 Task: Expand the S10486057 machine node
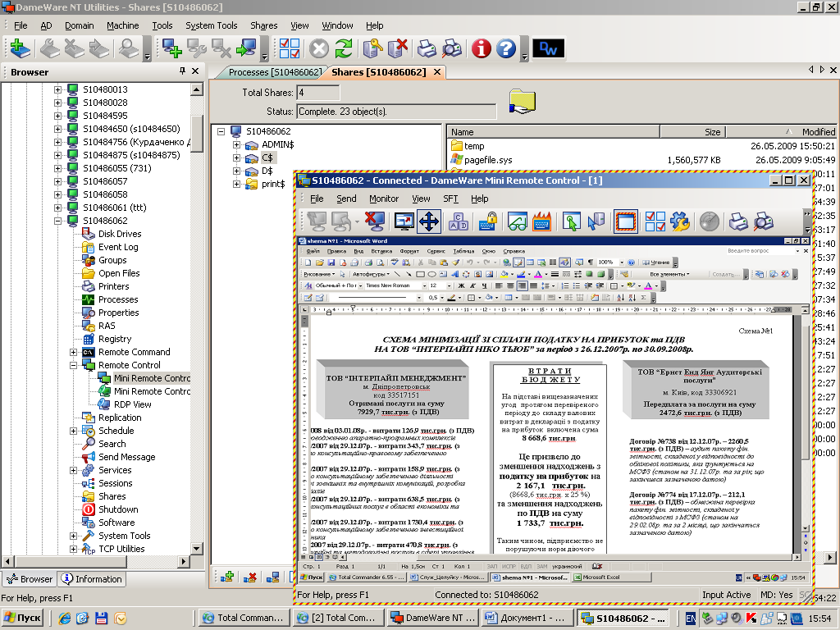pos(58,181)
